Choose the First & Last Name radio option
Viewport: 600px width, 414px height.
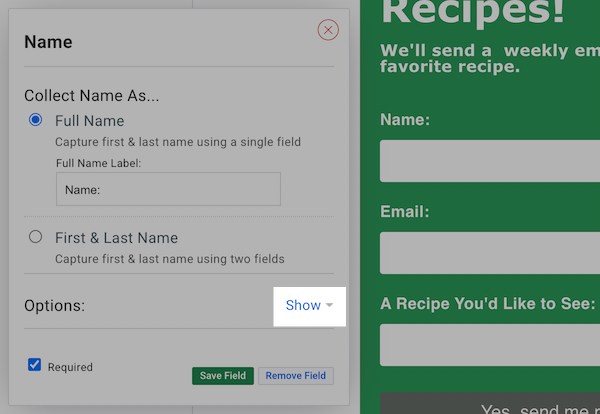click(36, 237)
